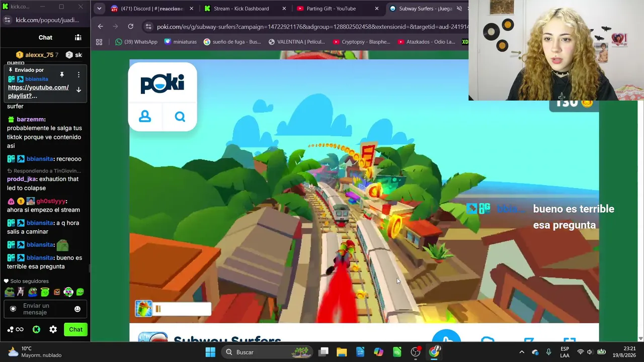Go back in Chrome browser
The height and width of the screenshot is (362, 644).
point(101,26)
